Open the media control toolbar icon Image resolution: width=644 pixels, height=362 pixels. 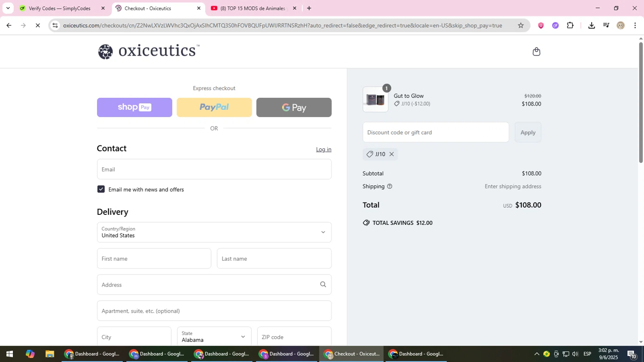[606, 25]
